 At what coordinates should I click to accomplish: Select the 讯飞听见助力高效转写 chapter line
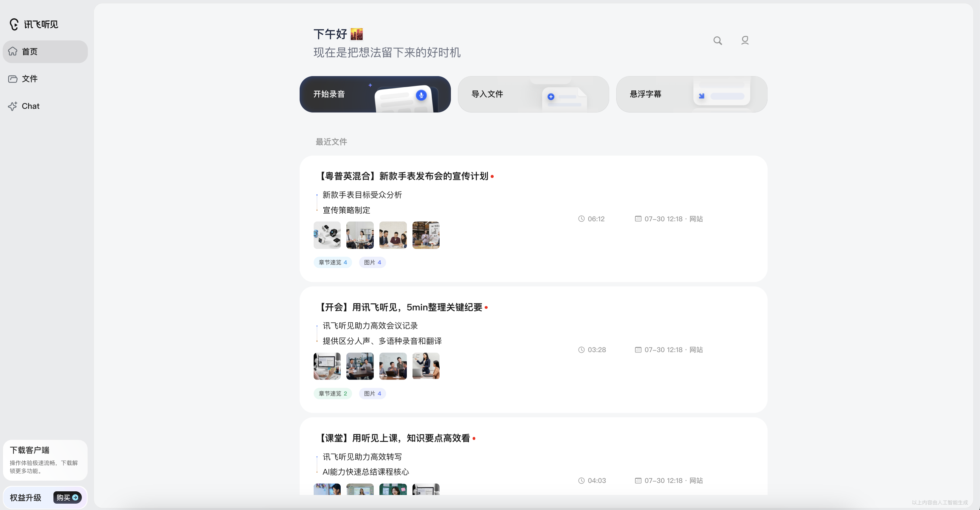tap(362, 457)
